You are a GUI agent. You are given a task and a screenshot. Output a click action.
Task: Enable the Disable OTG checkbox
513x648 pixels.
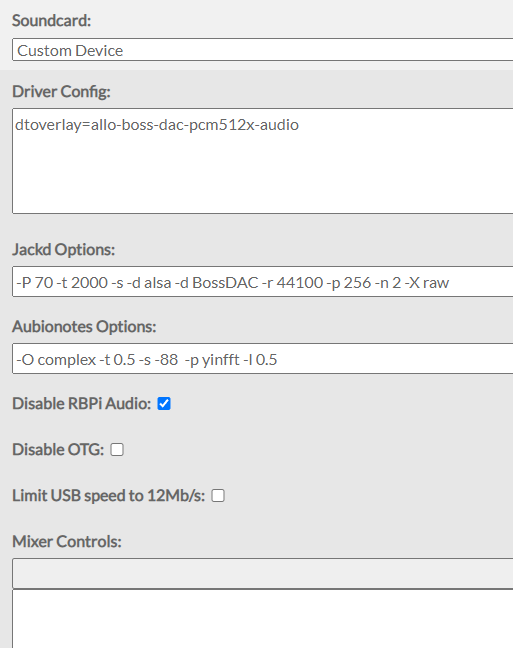pos(117,450)
